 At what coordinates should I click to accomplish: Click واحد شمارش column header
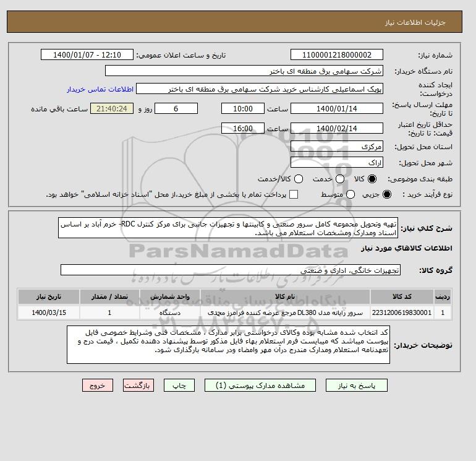[x=170, y=296]
